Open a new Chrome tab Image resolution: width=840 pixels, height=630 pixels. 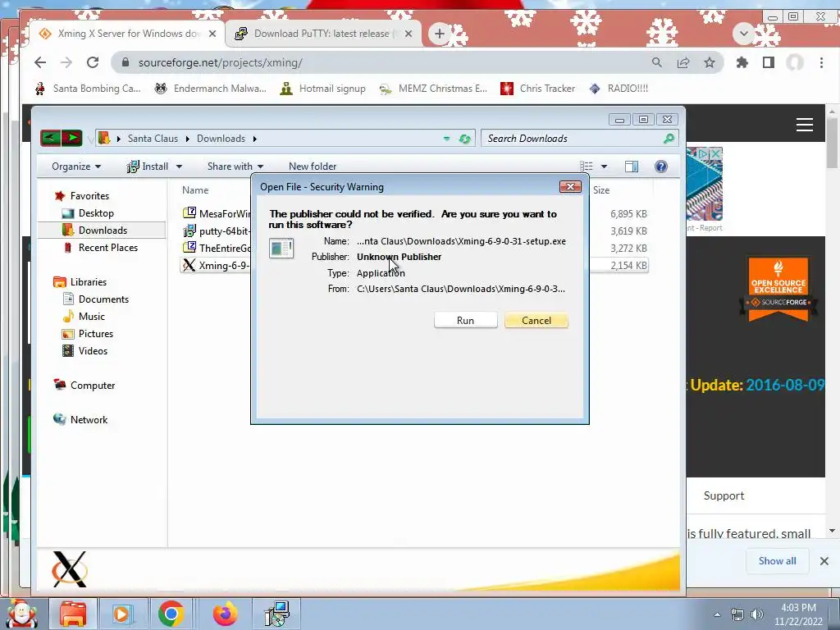pos(440,33)
